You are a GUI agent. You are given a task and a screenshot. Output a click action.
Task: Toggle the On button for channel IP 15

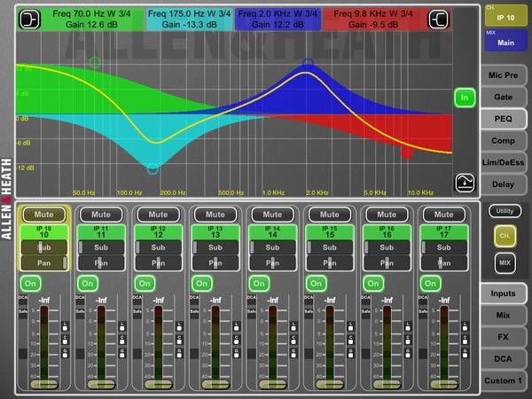coord(317,284)
